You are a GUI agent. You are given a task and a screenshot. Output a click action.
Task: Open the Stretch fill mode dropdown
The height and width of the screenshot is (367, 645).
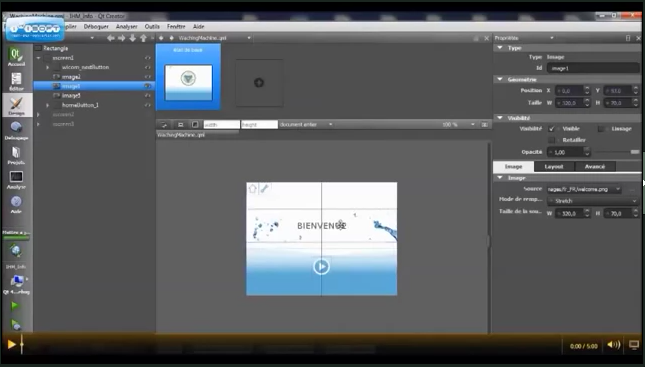(x=593, y=201)
